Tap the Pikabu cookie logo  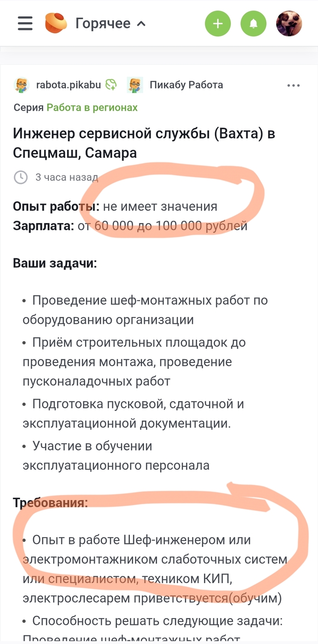pos(56,23)
